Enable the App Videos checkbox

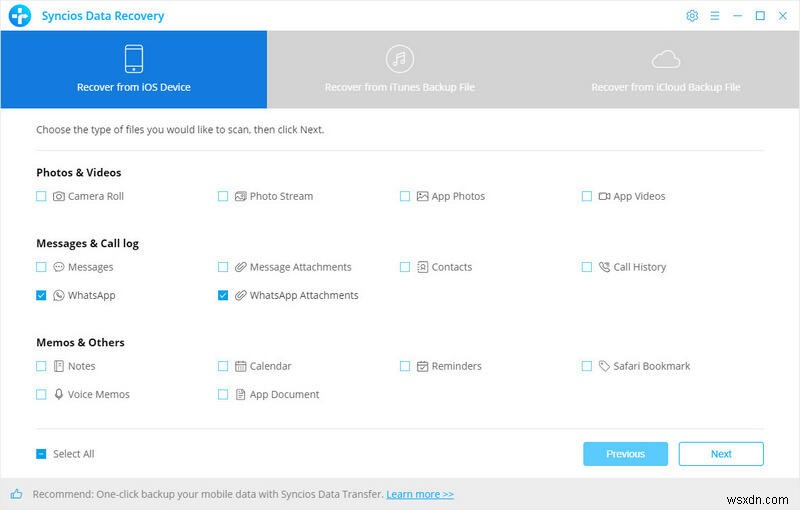587,196
